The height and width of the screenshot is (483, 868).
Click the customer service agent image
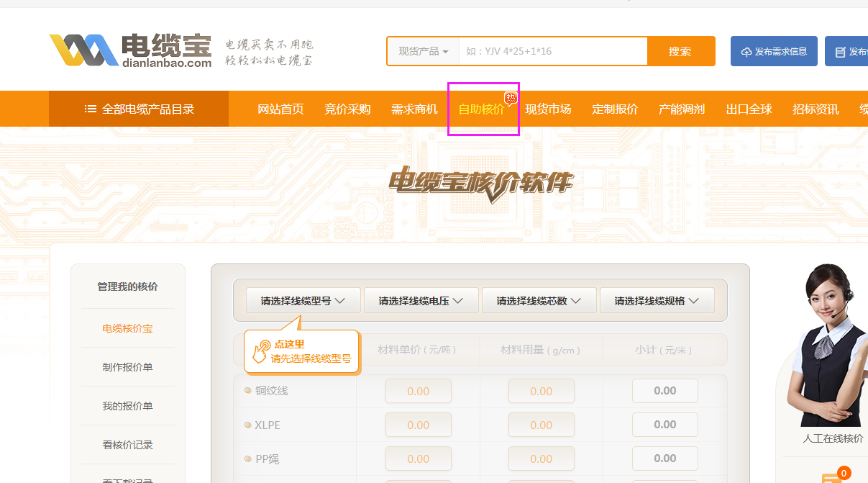pos(827,346)
